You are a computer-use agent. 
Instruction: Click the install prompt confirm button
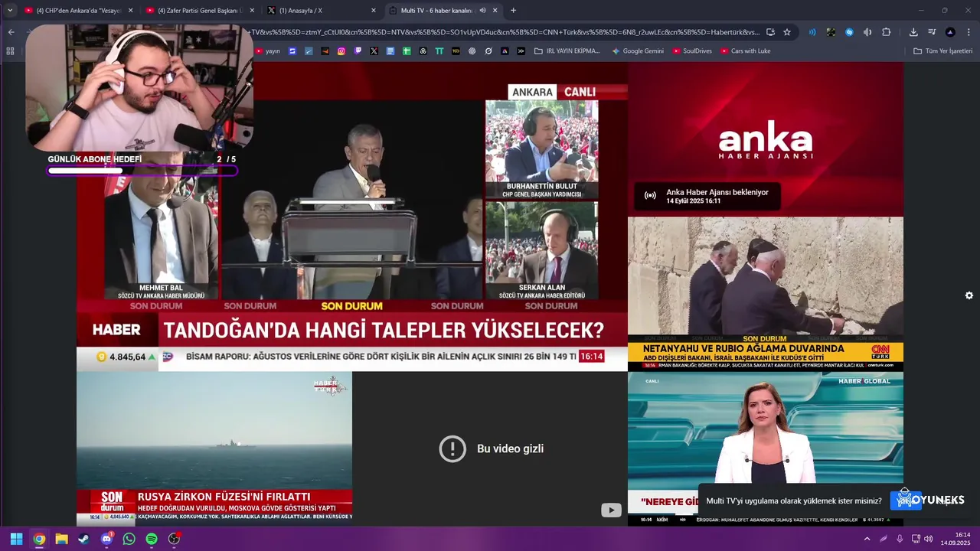click(x=905, y=501)
